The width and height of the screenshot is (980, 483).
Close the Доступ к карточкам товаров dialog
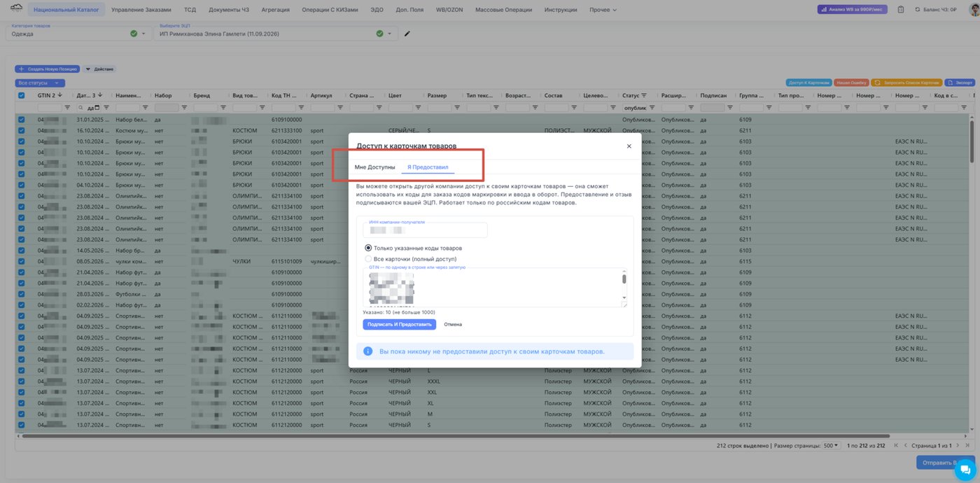click(x=629, y=146)
